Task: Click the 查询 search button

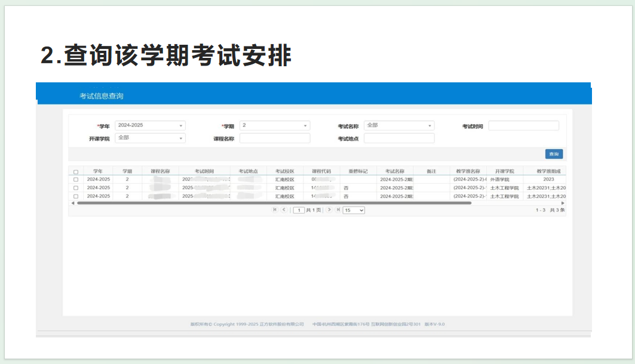Action: [x=554, y=154]
